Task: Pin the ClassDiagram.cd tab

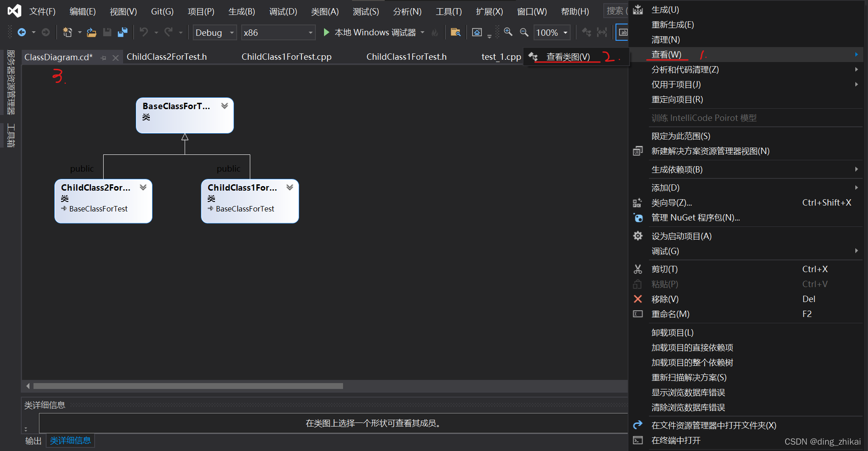Action: tap(104, 58)
